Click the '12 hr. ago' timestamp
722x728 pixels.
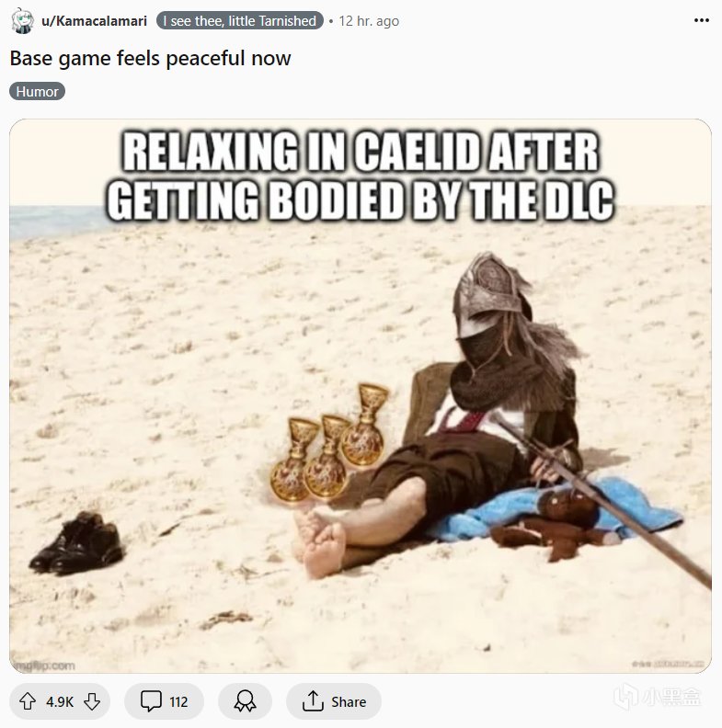click(x=369, y=21)
